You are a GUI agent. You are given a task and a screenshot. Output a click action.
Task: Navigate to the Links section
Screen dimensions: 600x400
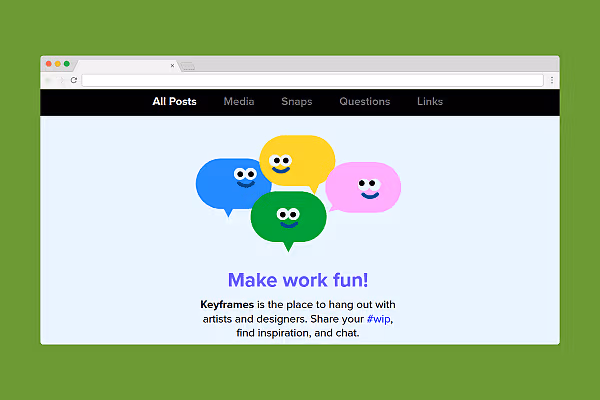click(x=430, y=101)
